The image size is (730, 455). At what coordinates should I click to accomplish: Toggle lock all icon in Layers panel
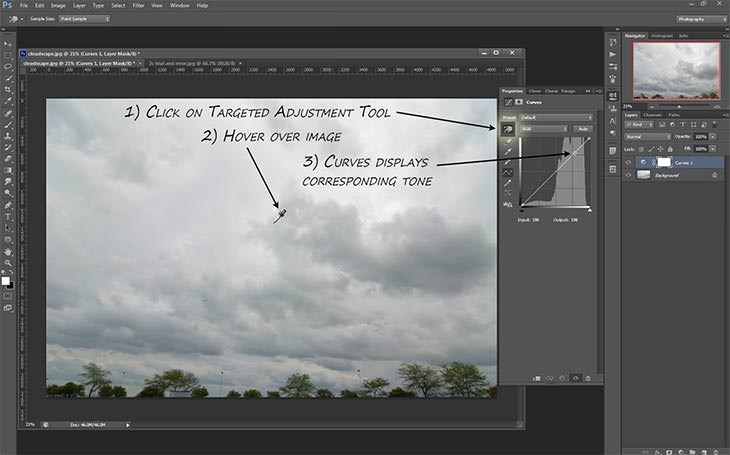[670, 149]
